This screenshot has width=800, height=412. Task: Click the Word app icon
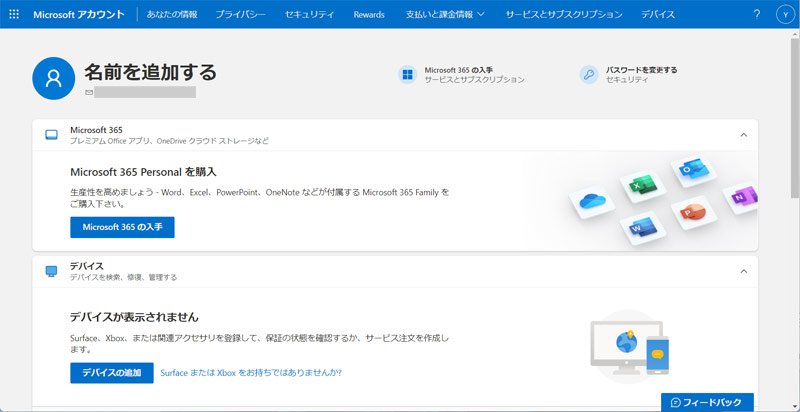[x=641, y=228]
